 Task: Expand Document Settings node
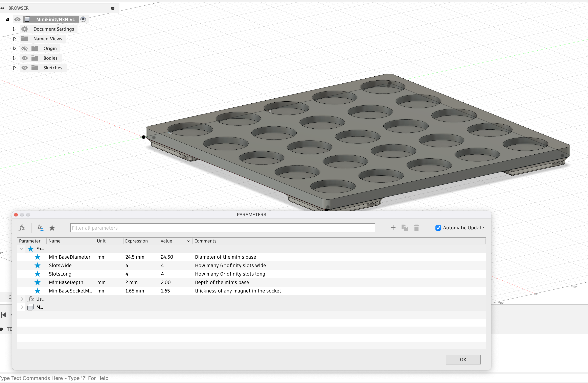point(14,29)
